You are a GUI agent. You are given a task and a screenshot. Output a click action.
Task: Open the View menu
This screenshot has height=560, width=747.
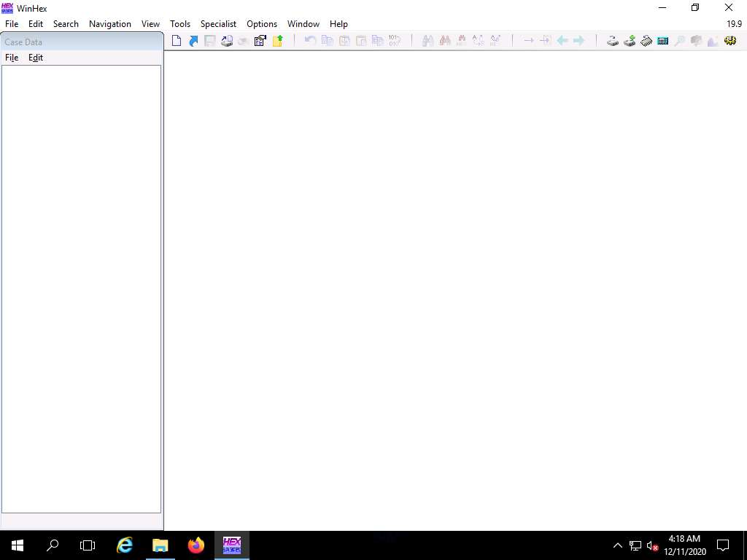(x=150, y=24)
